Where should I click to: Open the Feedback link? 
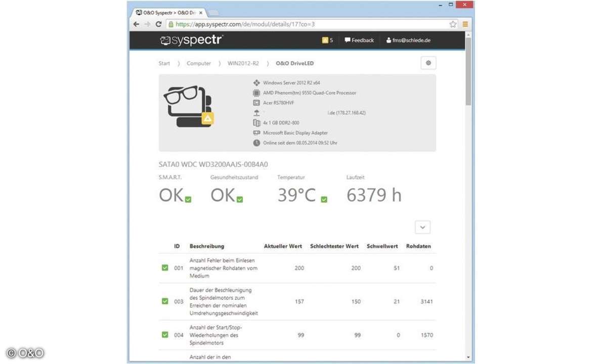[359, 40]
